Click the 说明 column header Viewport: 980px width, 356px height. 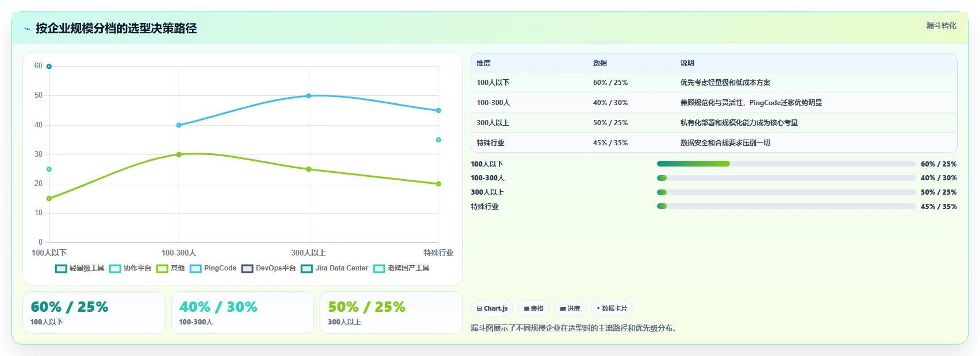point(687,63)
